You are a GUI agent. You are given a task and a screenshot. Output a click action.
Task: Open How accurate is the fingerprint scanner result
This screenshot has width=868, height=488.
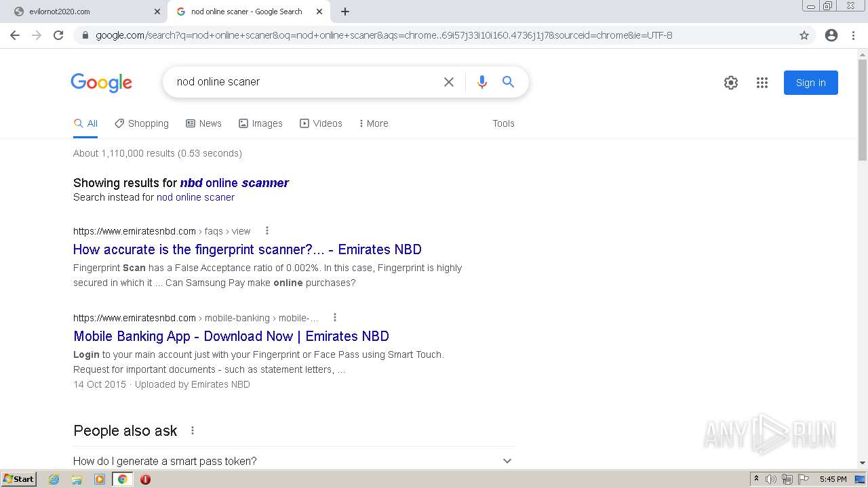248,249
